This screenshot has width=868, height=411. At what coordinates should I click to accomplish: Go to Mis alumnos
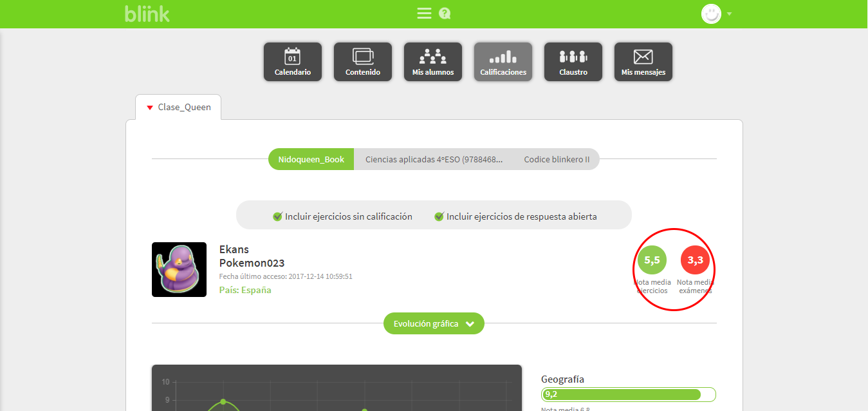(432, 62)
